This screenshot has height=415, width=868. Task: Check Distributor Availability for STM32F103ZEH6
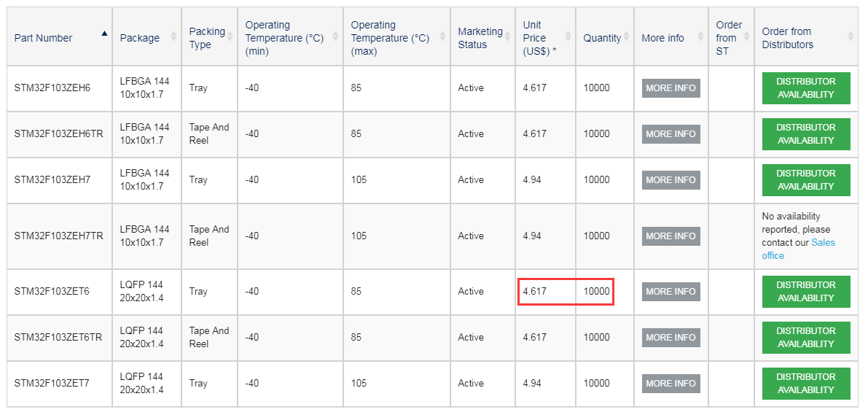(805, 88)
